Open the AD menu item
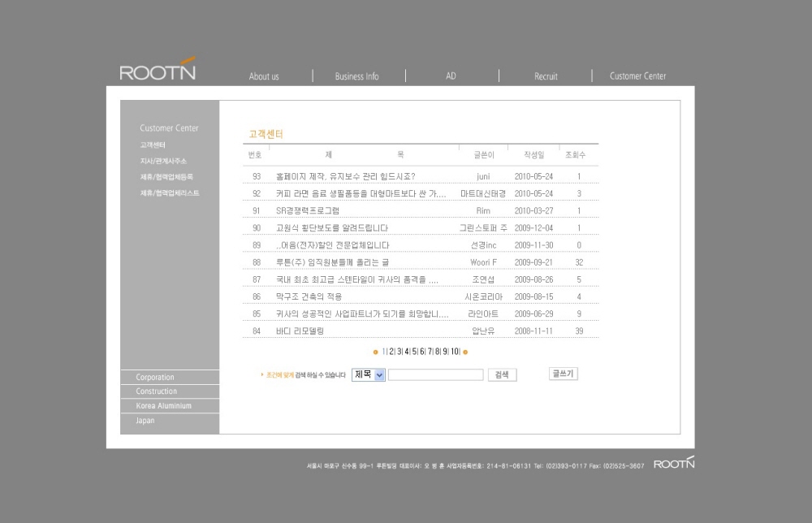 pos(451,76)
